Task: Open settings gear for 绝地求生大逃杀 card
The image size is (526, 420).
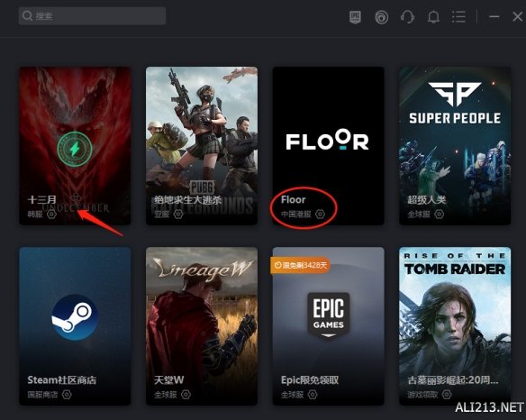Action: click(x=178, y=214)
